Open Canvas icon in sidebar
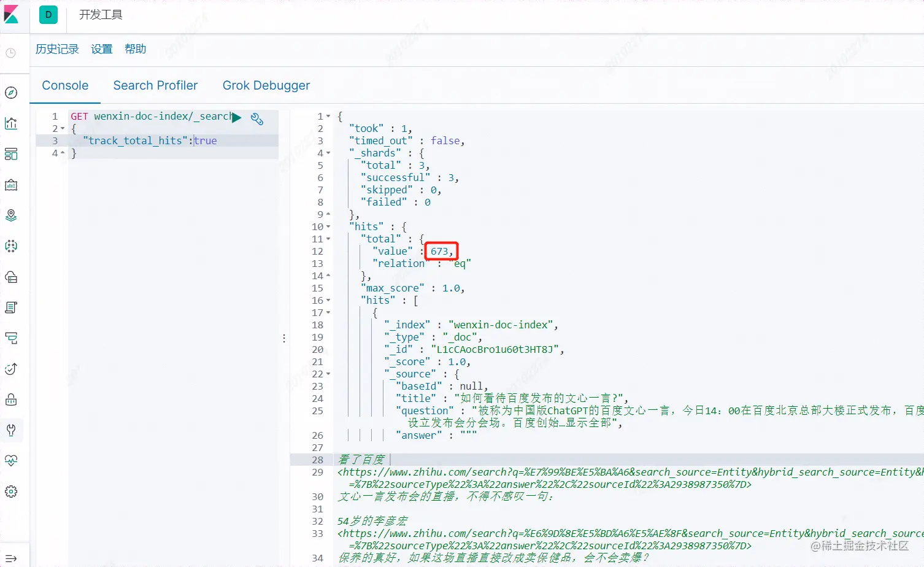The image size is (924, 567). point(11,185)
